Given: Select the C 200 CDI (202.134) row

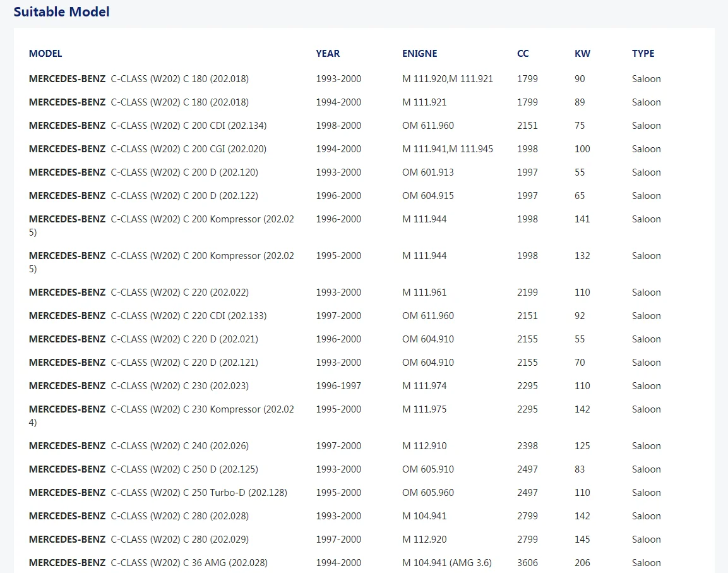Looking at the screenshot, I should tap(364, 126).
